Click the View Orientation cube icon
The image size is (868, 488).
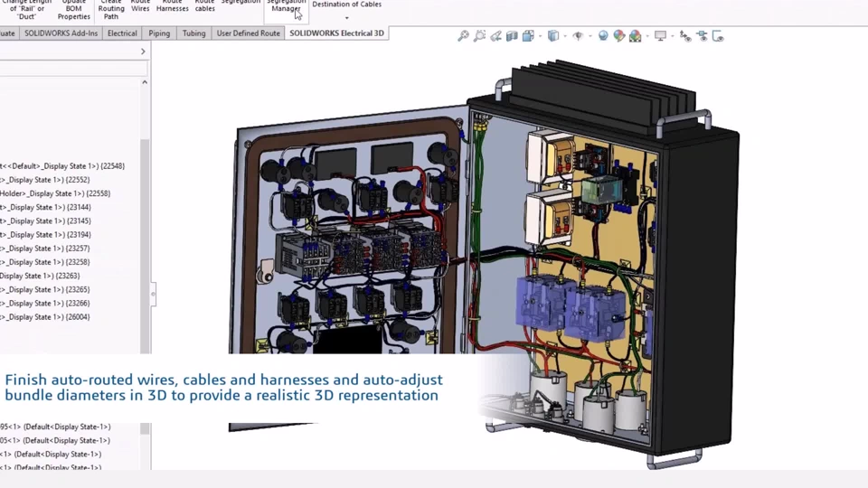(x=528, y=36)
